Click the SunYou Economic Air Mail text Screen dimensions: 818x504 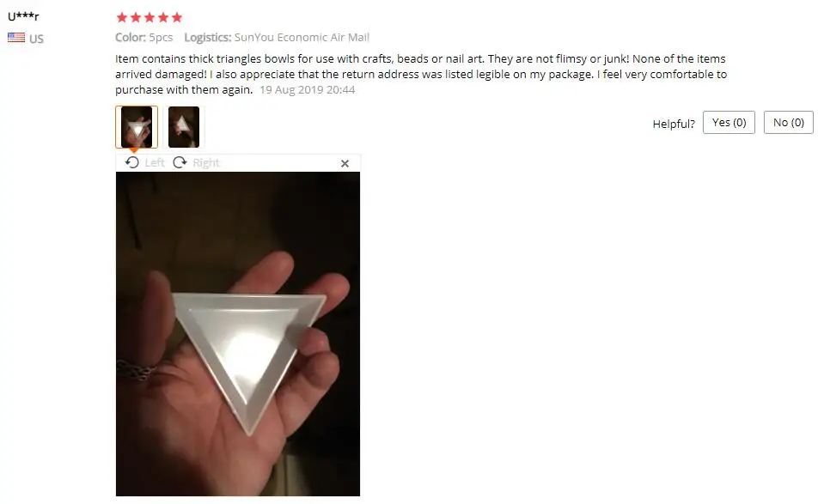[302, 38]
